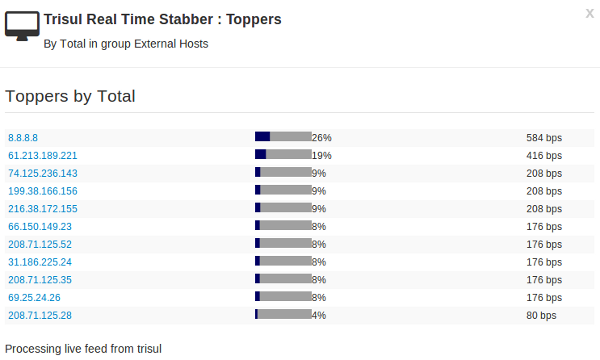
Task: Select host 208.71.125.52
Action: point(40,244)
